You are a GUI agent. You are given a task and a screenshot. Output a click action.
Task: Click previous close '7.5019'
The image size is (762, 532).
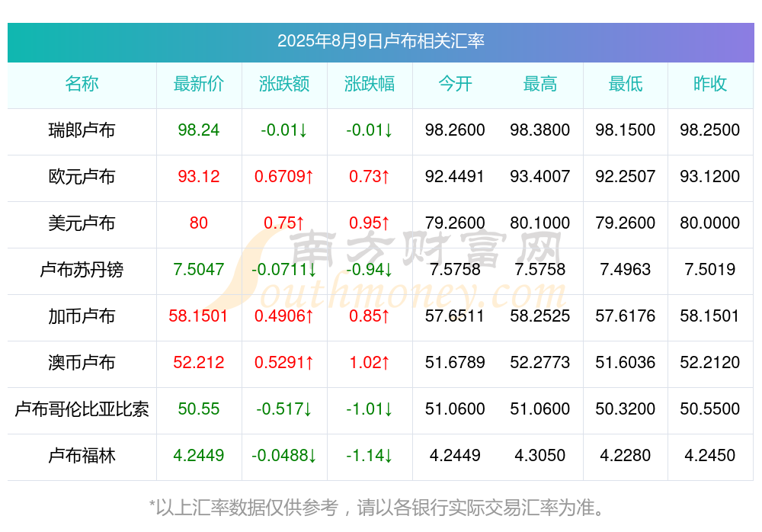(x=709, y=269)
